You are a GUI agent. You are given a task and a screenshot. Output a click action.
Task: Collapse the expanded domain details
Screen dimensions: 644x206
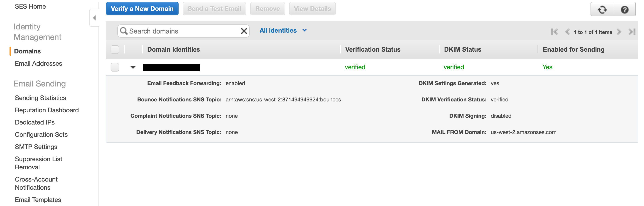pos(133,67)
